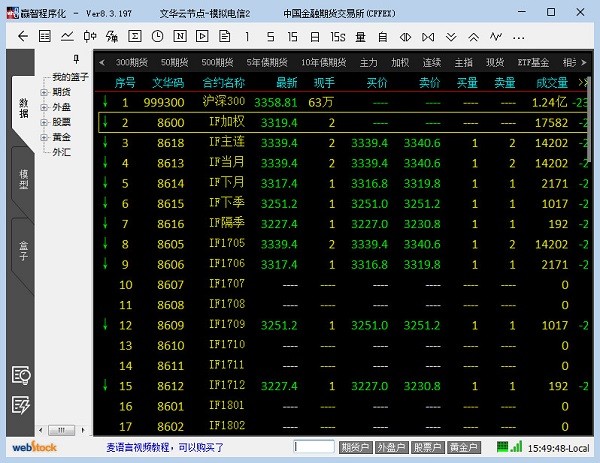Open the 模型 side tab
The width and height of the screenshot is (600, 463).
click(24, 179)
